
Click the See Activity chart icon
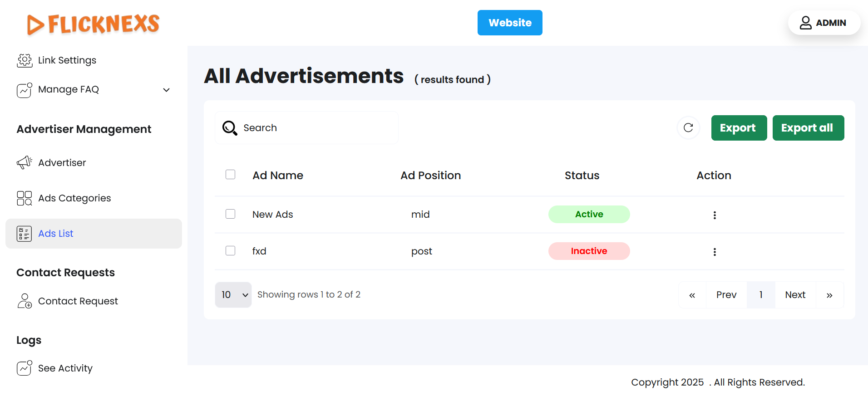[x=25, y=368]
